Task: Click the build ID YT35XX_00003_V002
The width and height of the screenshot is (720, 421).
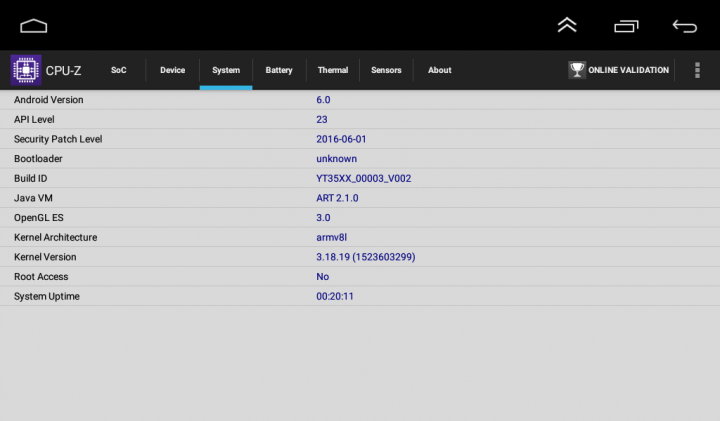Action: tap(364, 179)
